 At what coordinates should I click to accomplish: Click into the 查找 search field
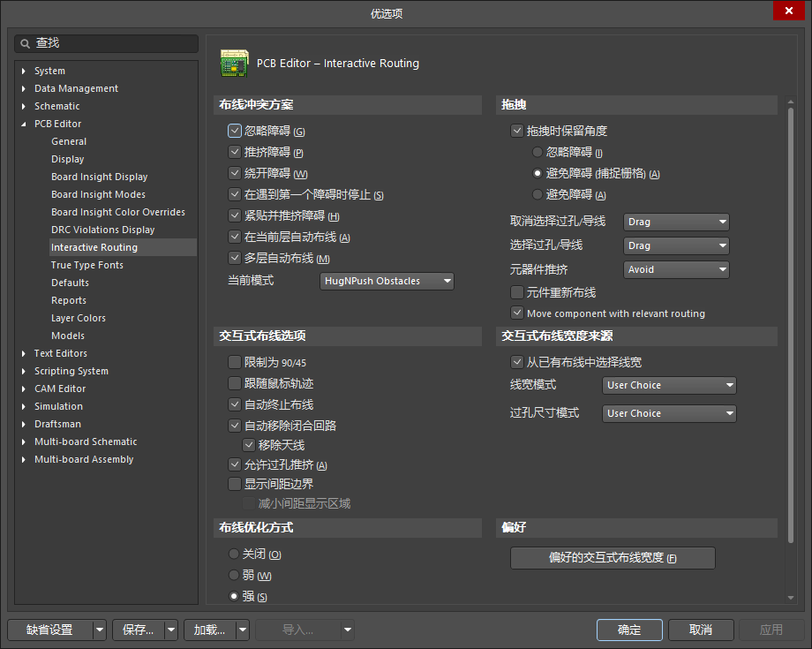pyautogui.click(x=106, y=43)
